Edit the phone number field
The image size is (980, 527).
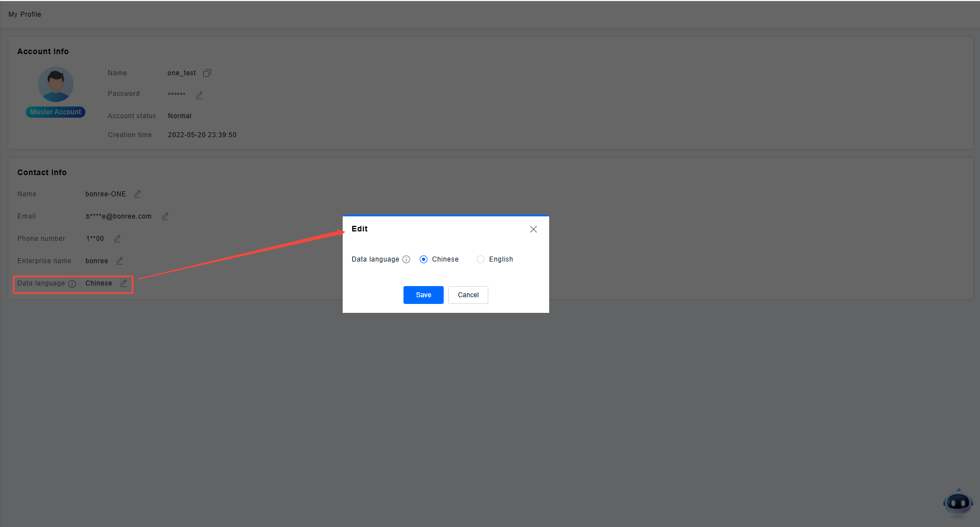117,239
